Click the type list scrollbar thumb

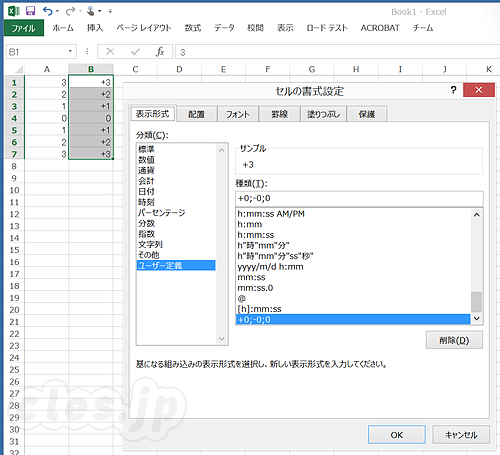(477, 302)
